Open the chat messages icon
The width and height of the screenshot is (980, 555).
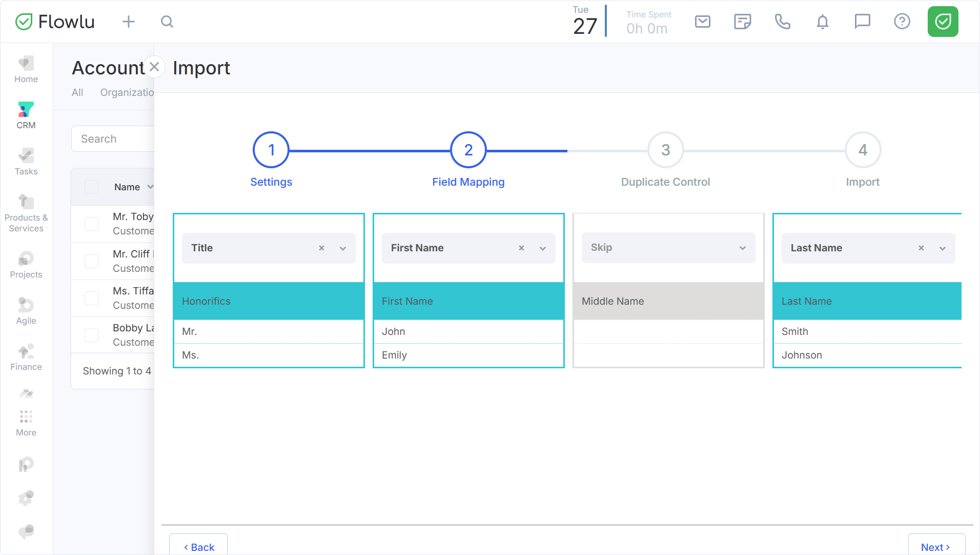(x=862, y=22)
